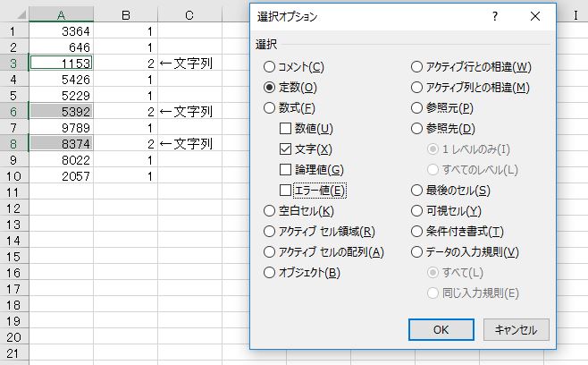Select row 1 header
Viewport: 588px width, 365px height.
click(x=14, y=31)
